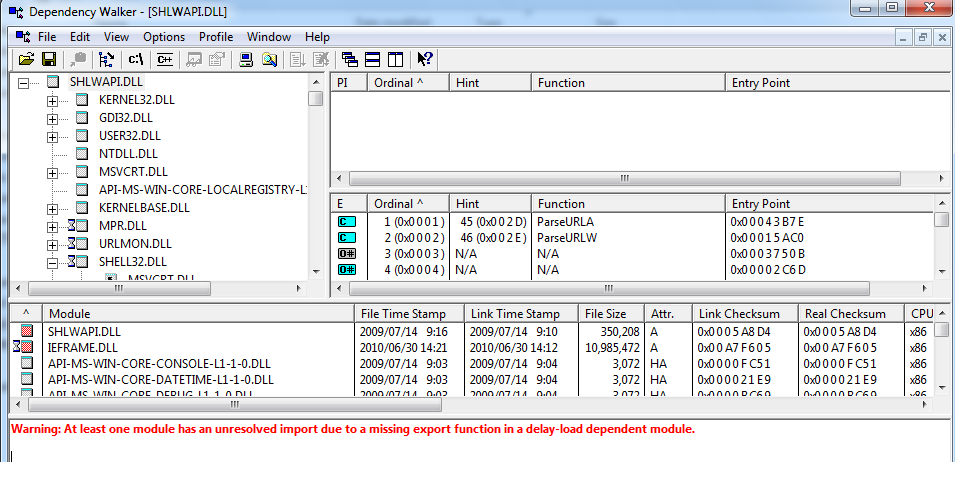Click the external viewer magnifier icon
955x480 pixels.
268,60
